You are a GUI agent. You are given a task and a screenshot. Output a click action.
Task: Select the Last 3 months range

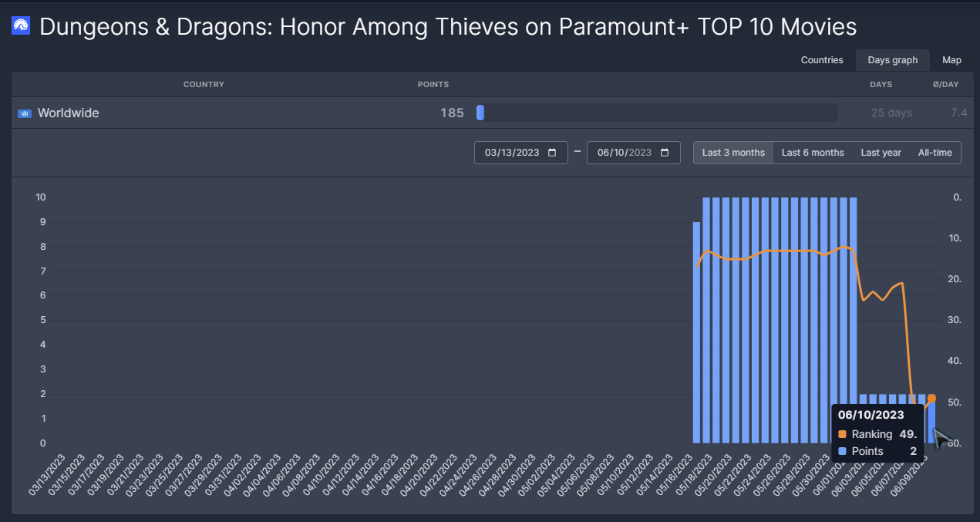[733, 153]
